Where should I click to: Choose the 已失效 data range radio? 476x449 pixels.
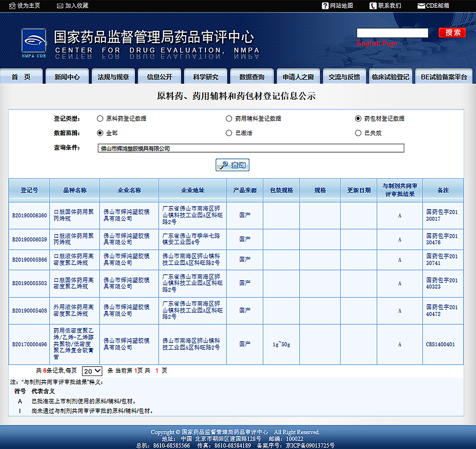(358, 133)
